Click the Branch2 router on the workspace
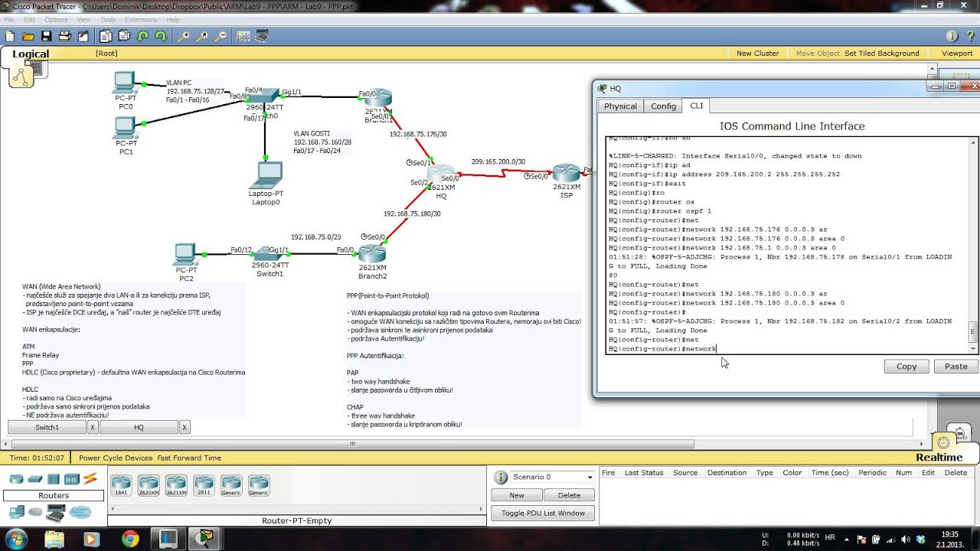The width and height of the screenshot is (980, 551). 372,256
